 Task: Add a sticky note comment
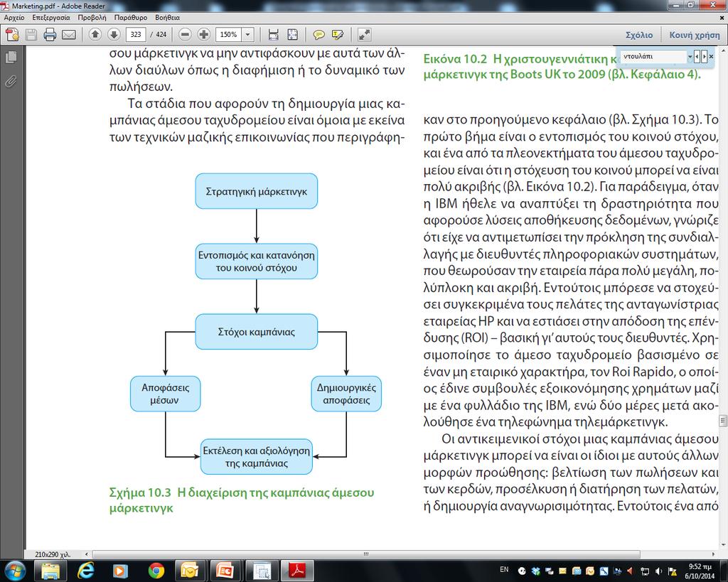click(318, 35)
